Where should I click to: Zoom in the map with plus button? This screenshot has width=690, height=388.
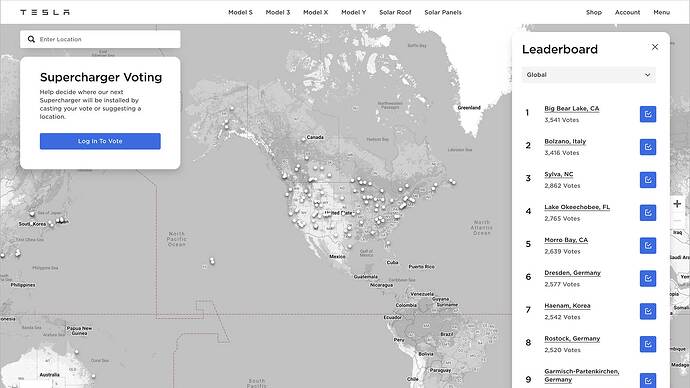(x=677, y=204)
